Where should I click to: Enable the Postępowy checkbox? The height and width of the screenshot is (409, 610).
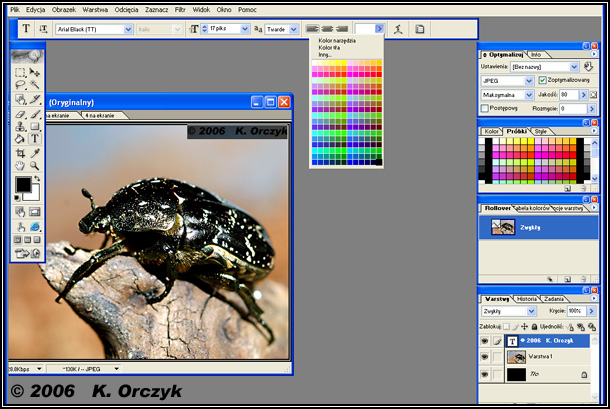486,108
